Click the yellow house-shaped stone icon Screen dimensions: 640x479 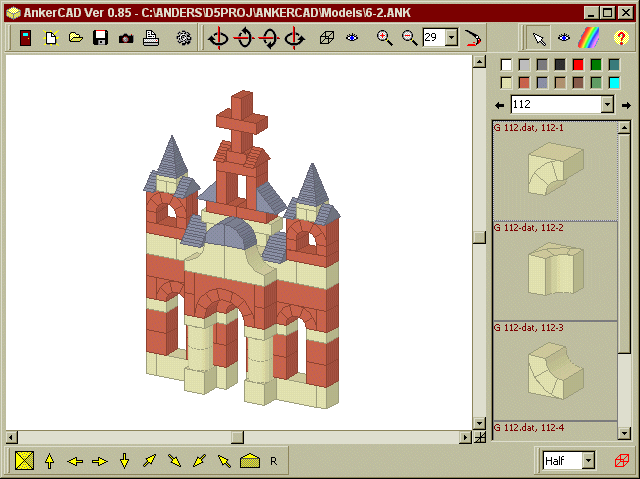click(x=250, y=461)
